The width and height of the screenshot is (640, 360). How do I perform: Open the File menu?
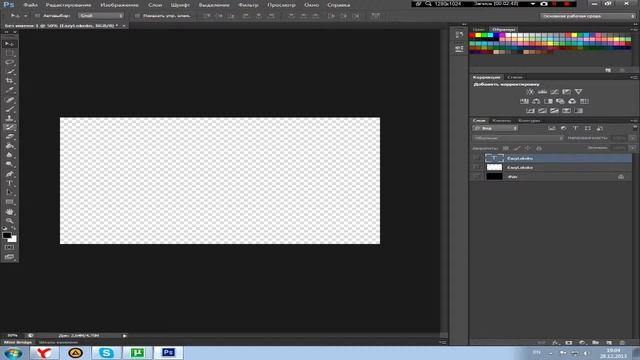click(x=31, y=5)
